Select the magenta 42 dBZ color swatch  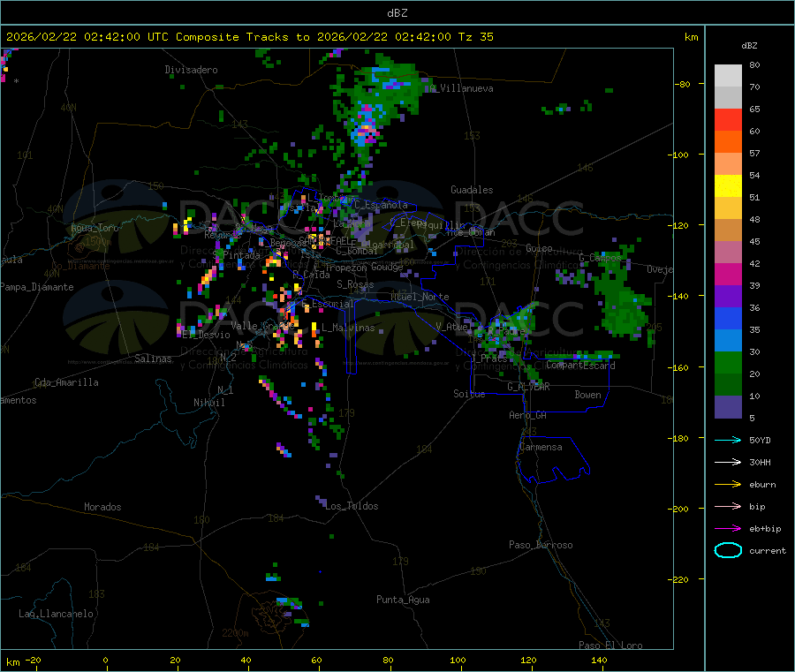point(728,274)
